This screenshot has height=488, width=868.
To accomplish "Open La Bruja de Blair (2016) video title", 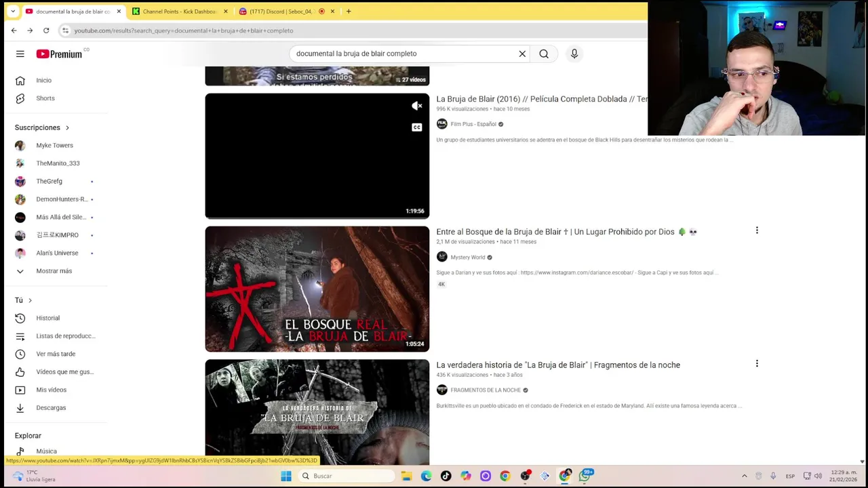I will tap(542, 99).
